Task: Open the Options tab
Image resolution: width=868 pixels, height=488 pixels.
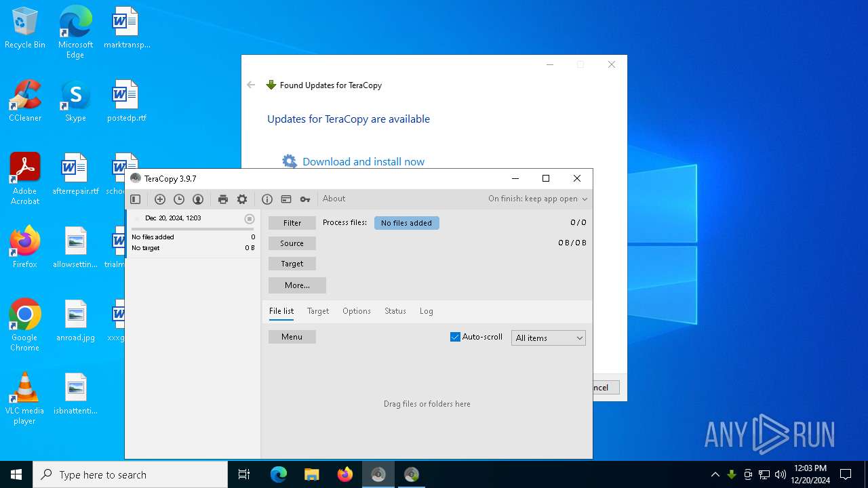Action: pyautogui.click(x=357, y=311)
